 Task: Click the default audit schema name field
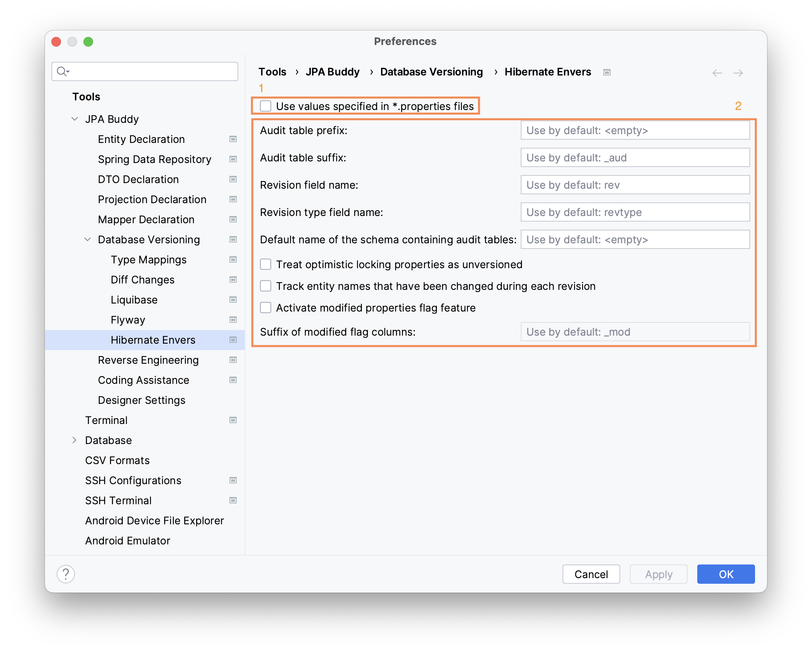tap(635, 240)
